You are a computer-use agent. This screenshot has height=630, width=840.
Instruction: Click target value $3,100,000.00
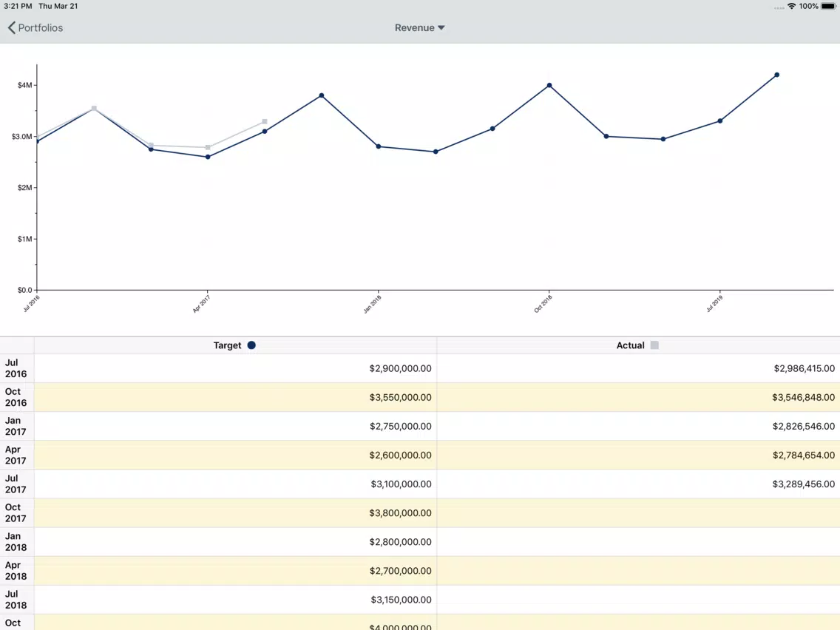(x=401, y=484)
